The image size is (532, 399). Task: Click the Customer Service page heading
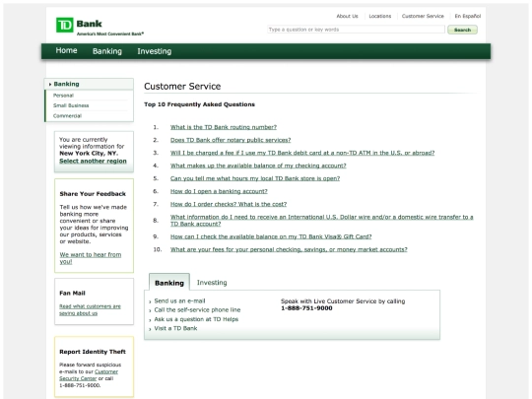[182, 86]
